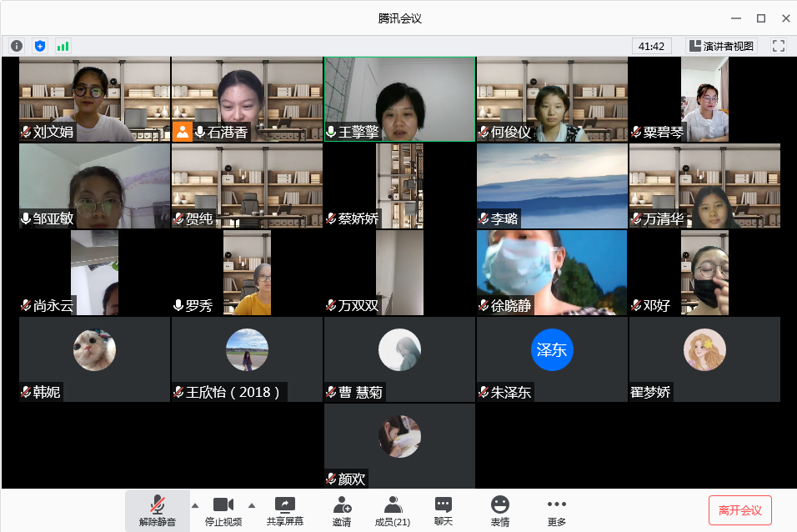This screenshot has height=532, width=797.
Task: Open the Invite (邀请) panel
Action: point(341,510)
